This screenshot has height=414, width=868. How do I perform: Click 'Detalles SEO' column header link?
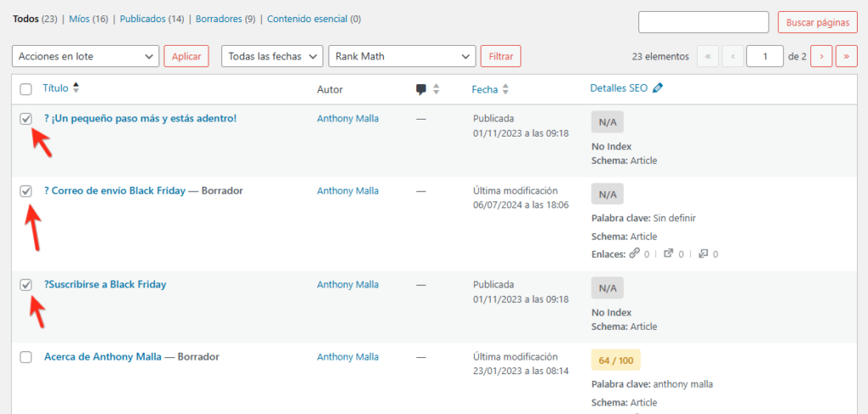[x=619, y=88]
